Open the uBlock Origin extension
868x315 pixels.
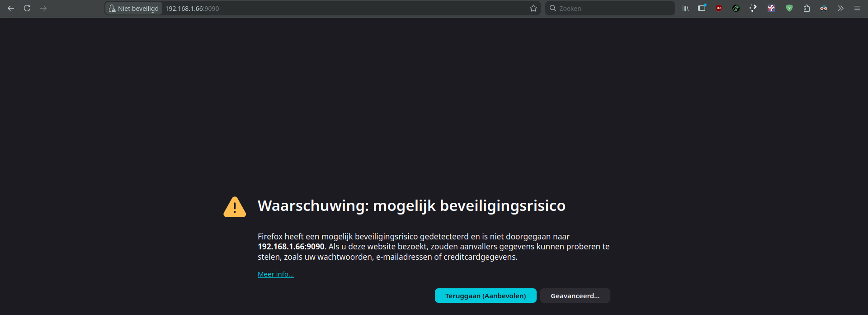pyautogui.click(x=719, y=8)
